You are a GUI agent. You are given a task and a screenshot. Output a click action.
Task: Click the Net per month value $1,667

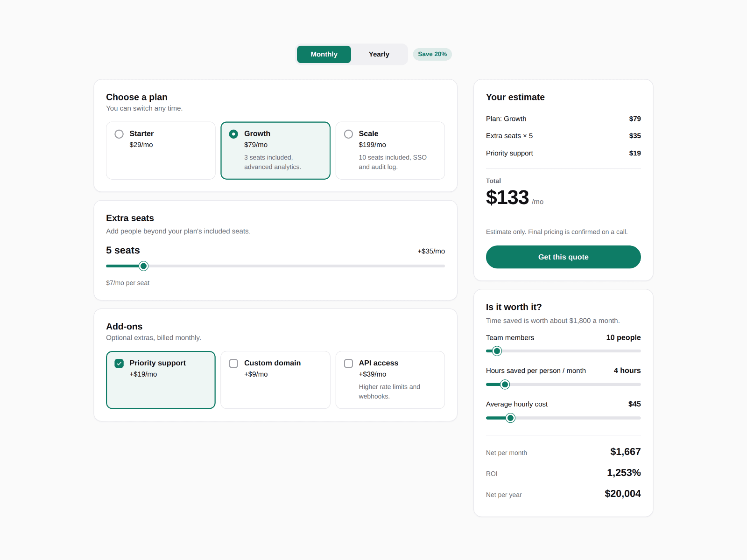[x=626, y=452]
